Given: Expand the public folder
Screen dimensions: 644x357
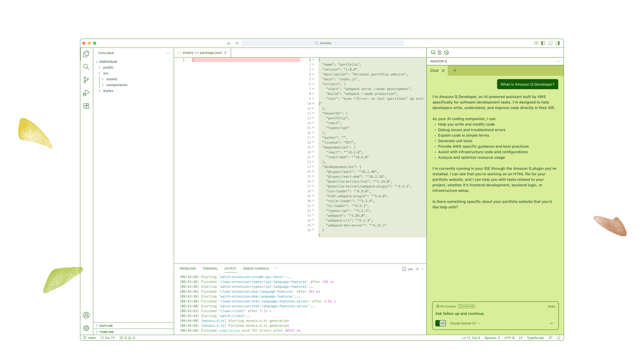Looking at the screenshot, I should coord(108,67).
